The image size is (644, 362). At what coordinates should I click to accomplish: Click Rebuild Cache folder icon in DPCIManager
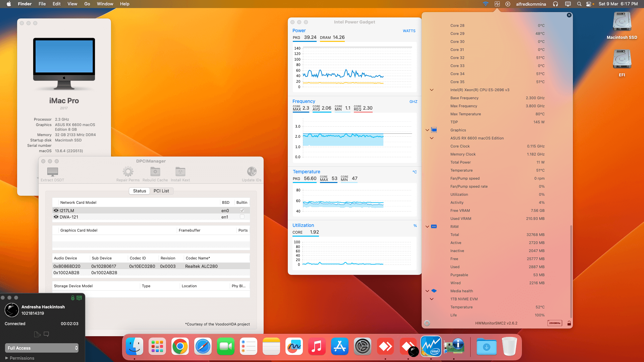[155, 172]
